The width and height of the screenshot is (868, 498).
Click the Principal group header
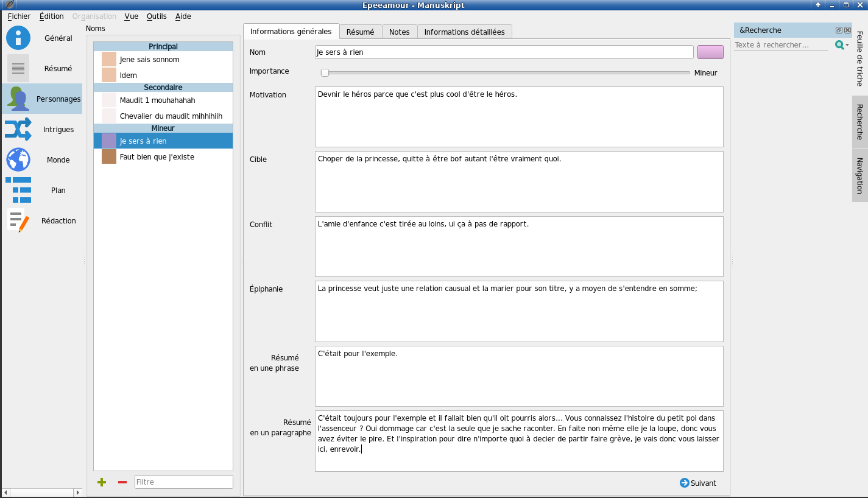tap(163, 46)
